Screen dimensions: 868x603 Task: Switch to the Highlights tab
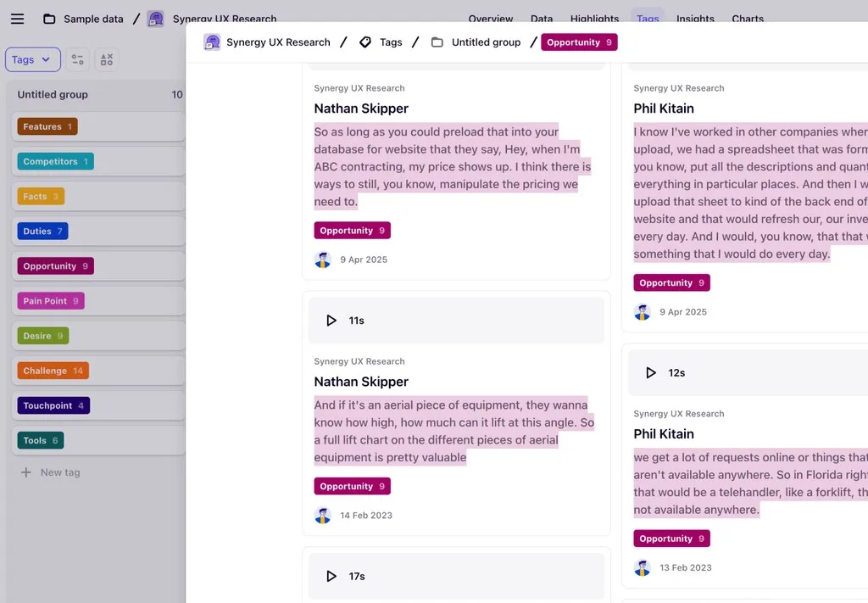point(594,19)
